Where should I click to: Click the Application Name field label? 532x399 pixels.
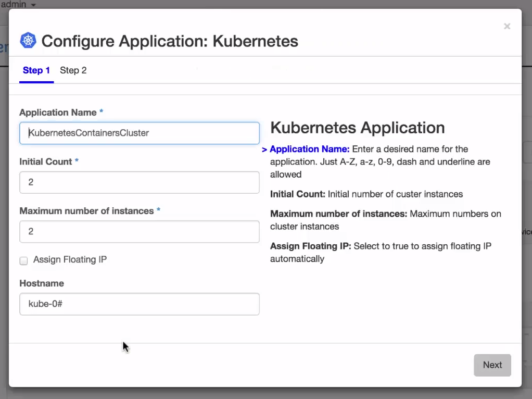click(x=58, y=113)
